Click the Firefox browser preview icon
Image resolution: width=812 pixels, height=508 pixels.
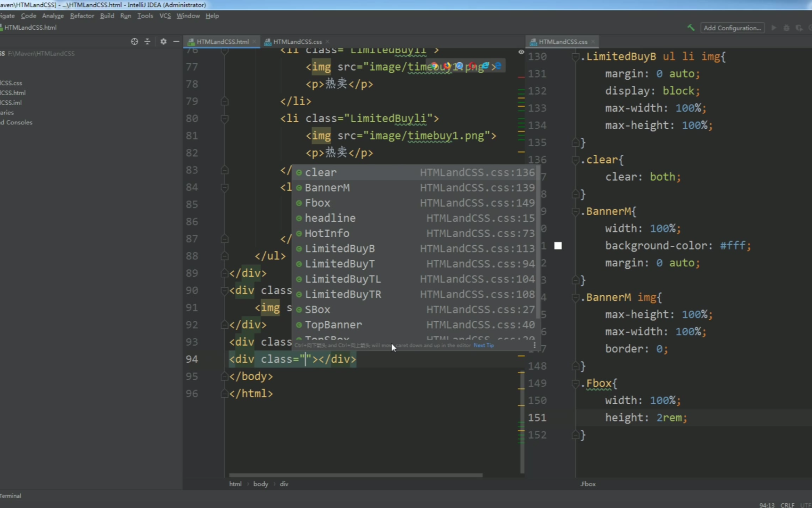(447, 66)
